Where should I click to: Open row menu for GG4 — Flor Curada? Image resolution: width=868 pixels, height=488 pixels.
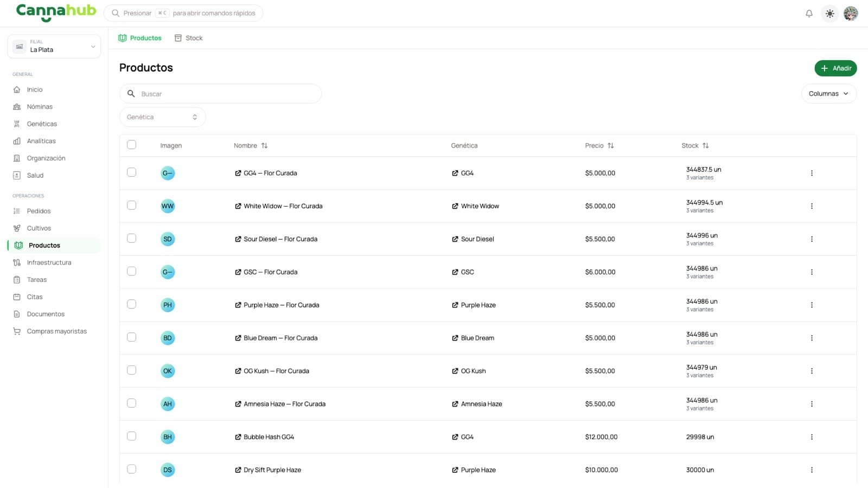click(x=812, y=174)
